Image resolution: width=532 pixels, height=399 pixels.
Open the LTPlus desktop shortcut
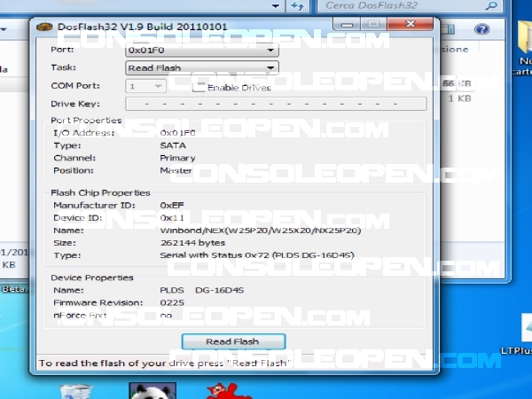(517, 332)
